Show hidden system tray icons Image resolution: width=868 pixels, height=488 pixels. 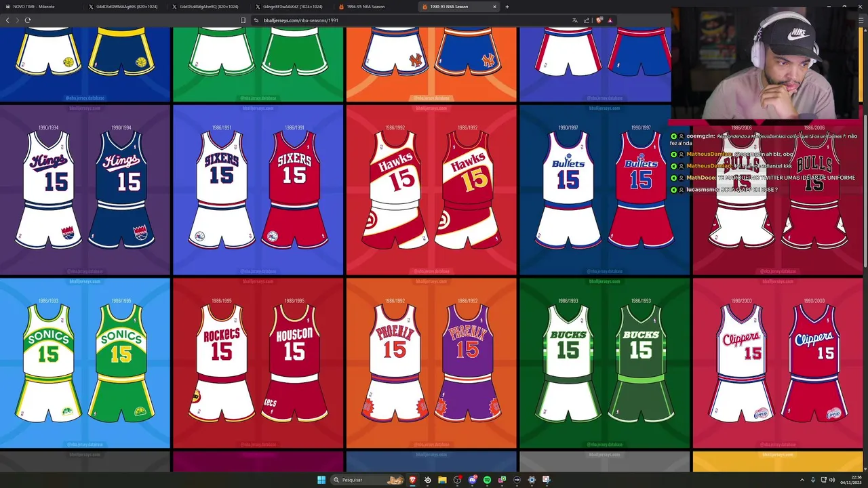(x=802, y=480)
